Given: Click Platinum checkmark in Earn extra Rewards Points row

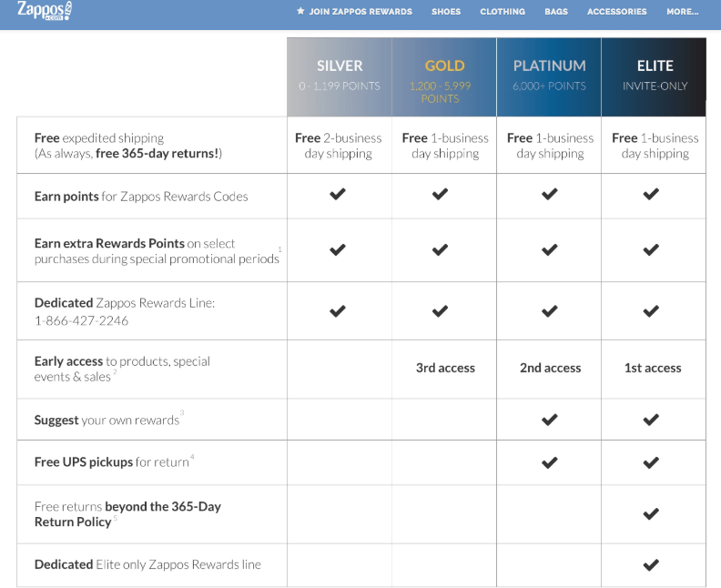Looking at the screenshot, I should [550, 249].
